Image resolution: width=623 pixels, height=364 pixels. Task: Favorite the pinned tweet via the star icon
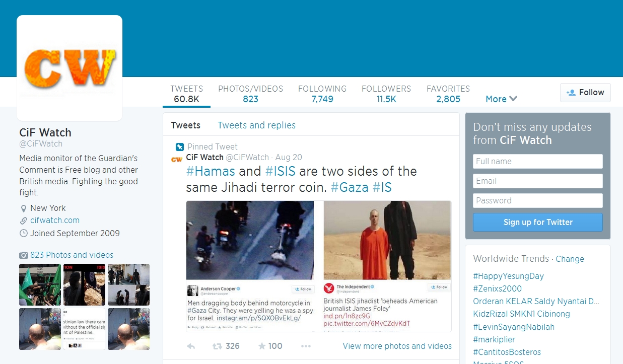pos(262,346)
